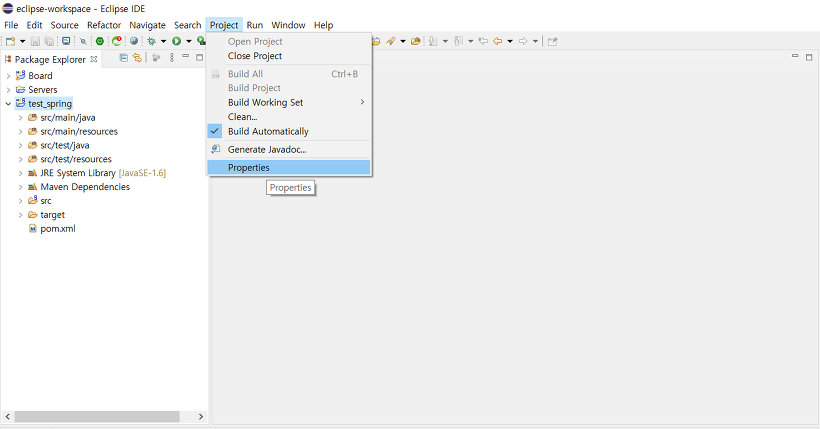820x429 pixels.
Task: Open the Debug dropdown arrow
Action: click(163, 41)
